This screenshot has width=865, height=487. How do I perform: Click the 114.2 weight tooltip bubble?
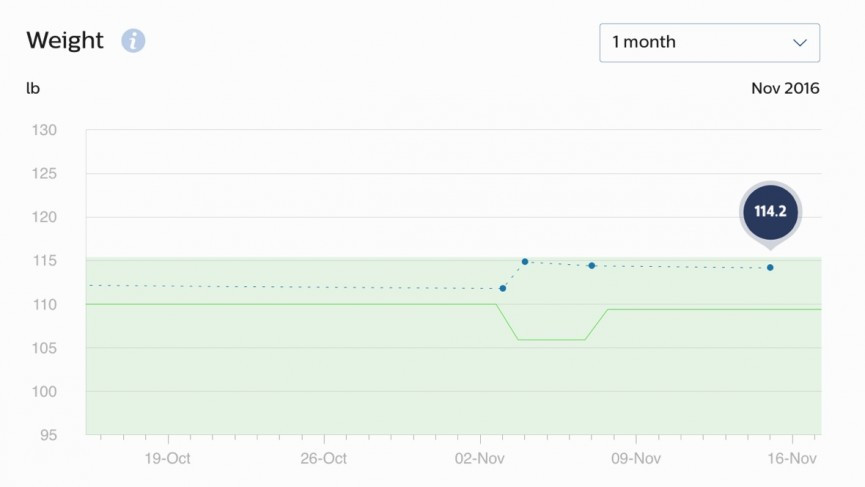click(770, 212)
